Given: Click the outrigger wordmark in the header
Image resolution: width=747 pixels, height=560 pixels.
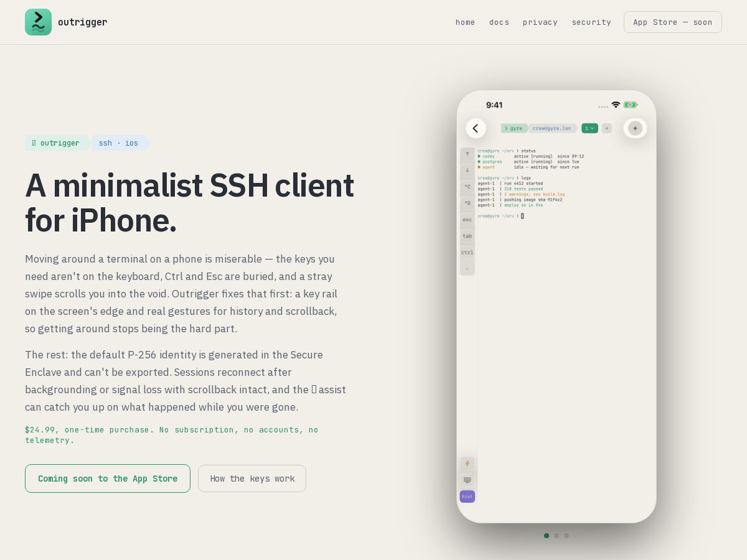Looking at the screenshot, I should pyautogui.click(x=83, y=22).
